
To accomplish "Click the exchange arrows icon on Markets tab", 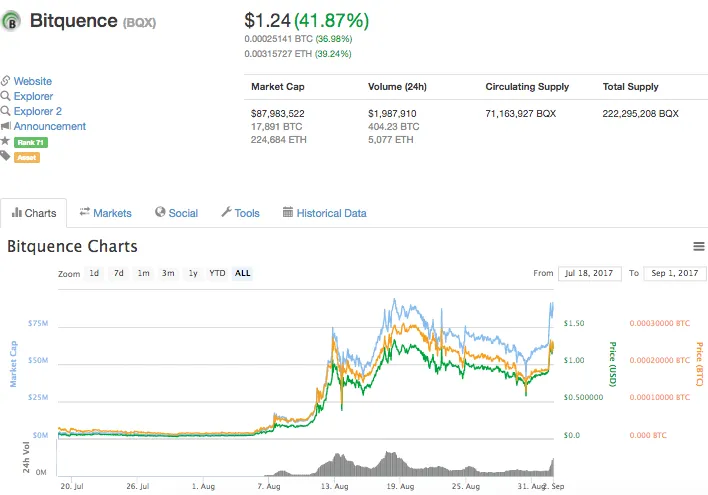I will point(84,211).
